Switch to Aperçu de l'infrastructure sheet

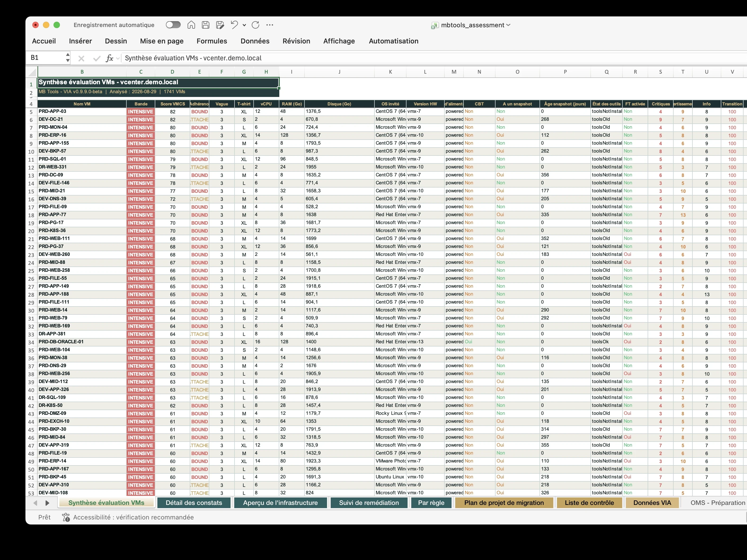click(x=280, y=503)
